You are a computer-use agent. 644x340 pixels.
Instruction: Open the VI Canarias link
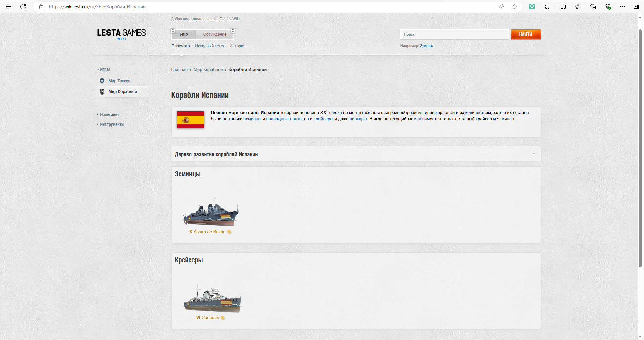(207, 318)
